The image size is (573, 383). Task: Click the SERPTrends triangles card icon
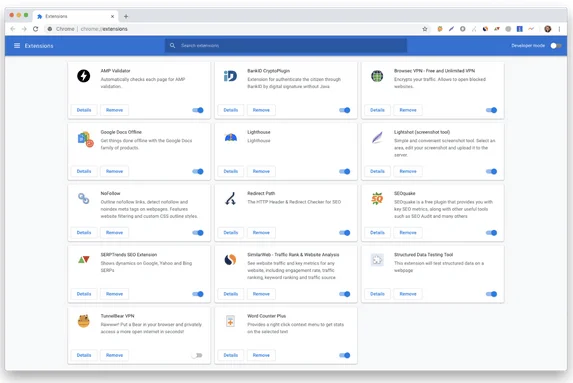[x=84, y=259]
